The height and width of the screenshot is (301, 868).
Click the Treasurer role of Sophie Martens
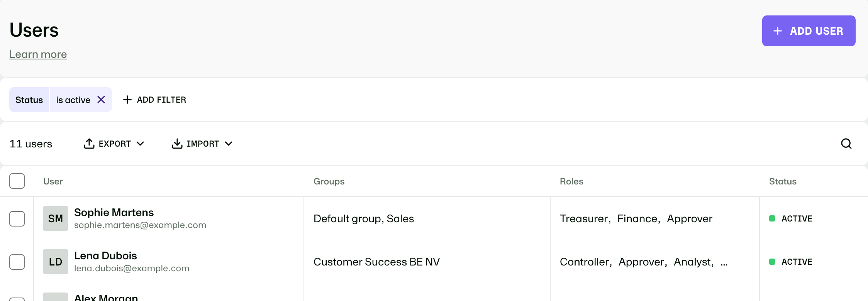click(x=584, y=218)
